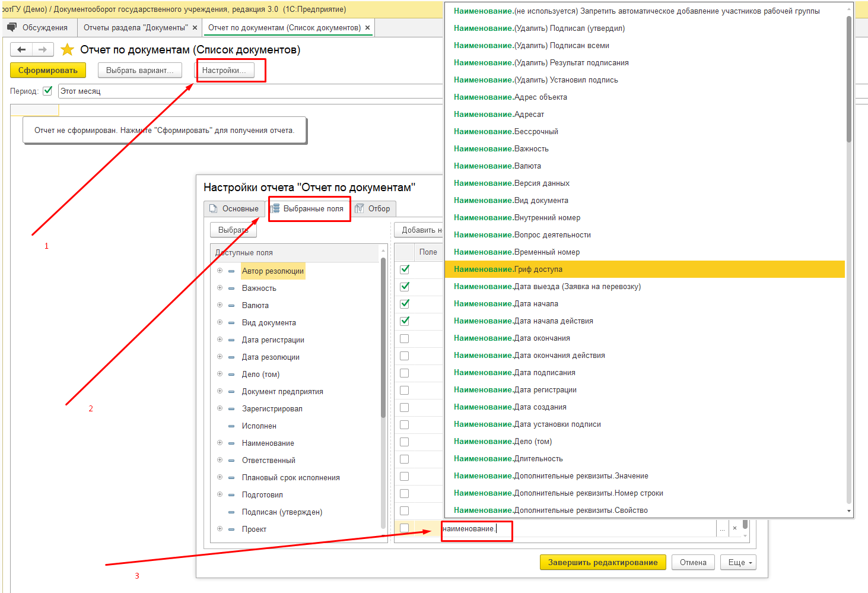Open field selection with the ellipsis button

722,528
